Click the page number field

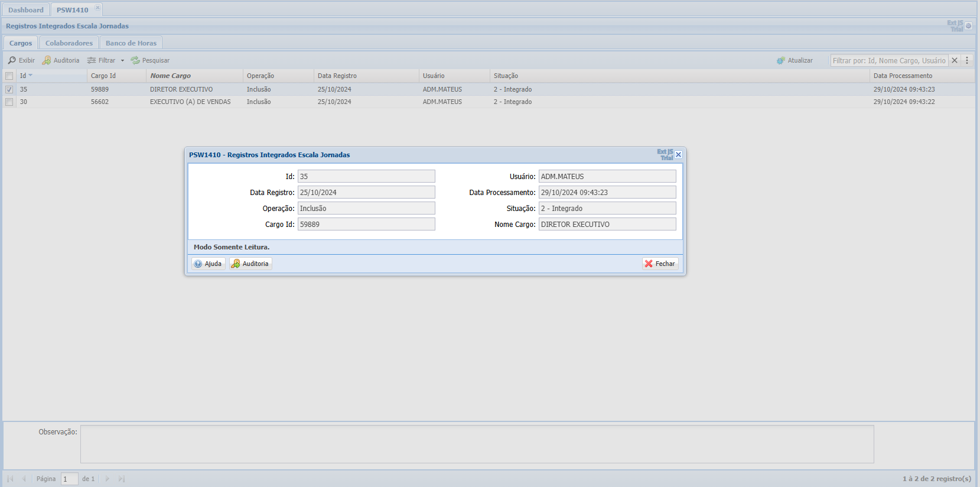click(x=70, y=479)
